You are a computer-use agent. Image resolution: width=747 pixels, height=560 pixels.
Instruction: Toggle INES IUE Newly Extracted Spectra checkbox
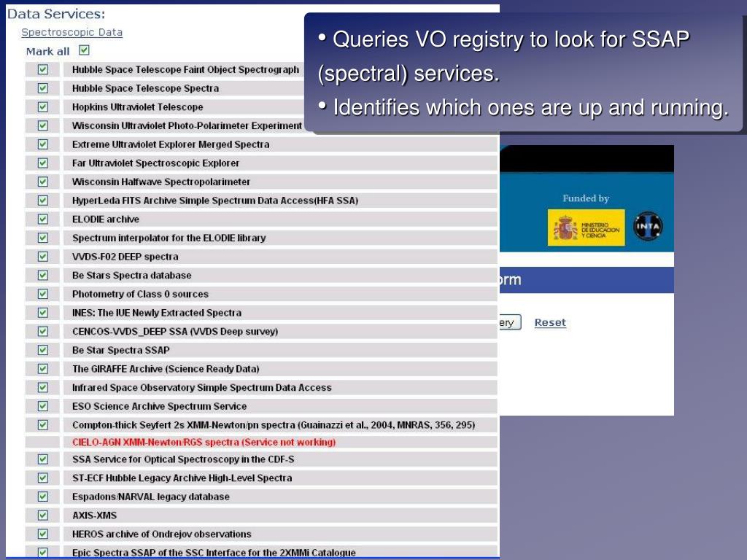43,312
